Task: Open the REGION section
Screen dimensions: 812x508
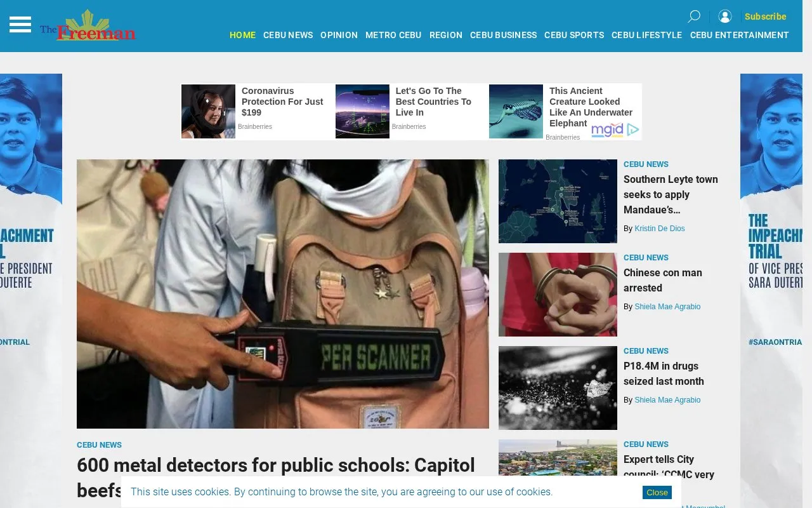Action: pos(446,35)
